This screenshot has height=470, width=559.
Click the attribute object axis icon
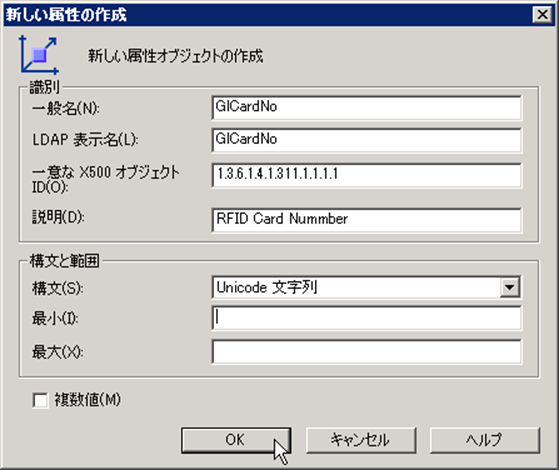click(x=39, y=55)
